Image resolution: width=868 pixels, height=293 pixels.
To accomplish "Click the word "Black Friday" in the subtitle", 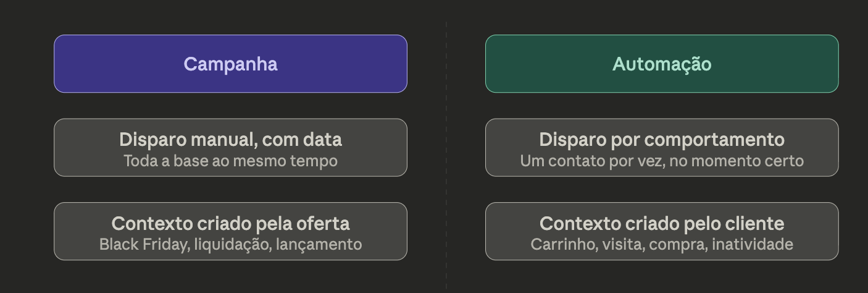I will click(144, 244).
